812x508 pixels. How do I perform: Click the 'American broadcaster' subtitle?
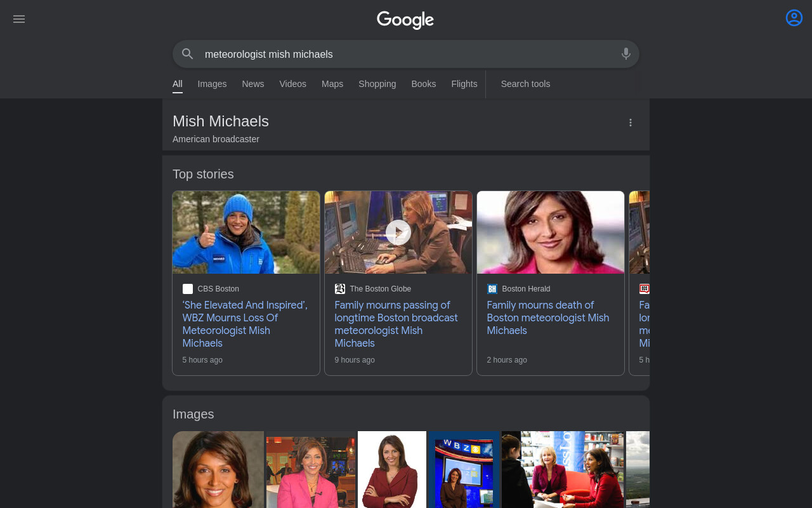[216, 139]
